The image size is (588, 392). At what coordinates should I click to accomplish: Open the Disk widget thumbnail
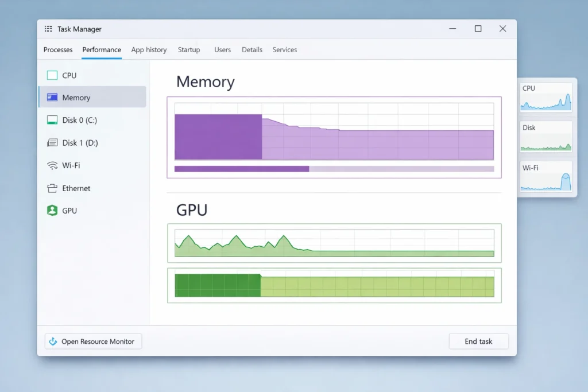click(x=546, y=135)
